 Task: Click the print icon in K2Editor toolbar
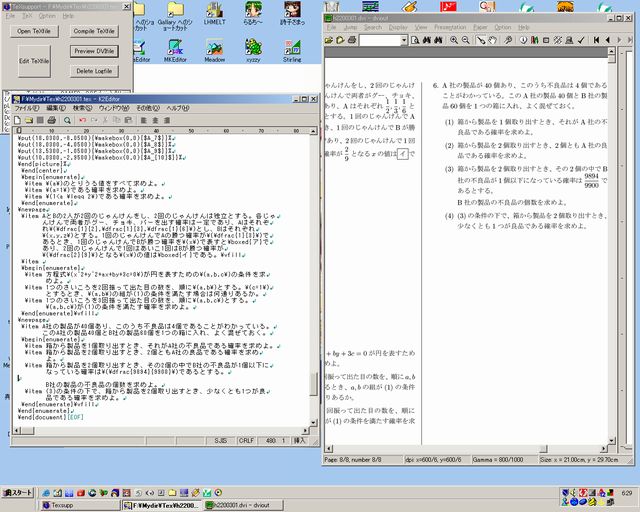[x=51, y=120]
